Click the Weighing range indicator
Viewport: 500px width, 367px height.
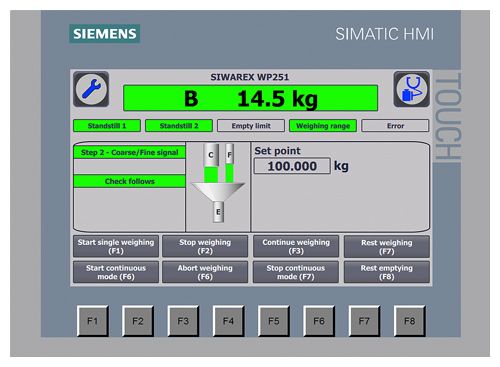(x=323, y=126)
